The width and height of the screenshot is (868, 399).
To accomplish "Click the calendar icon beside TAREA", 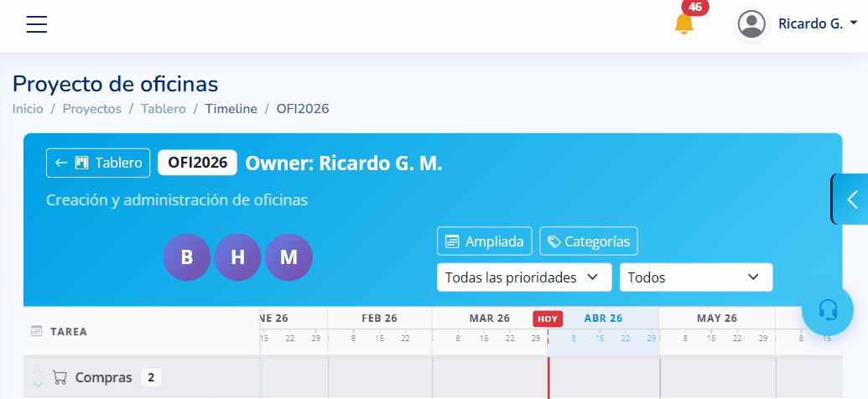I will (37, 331).
